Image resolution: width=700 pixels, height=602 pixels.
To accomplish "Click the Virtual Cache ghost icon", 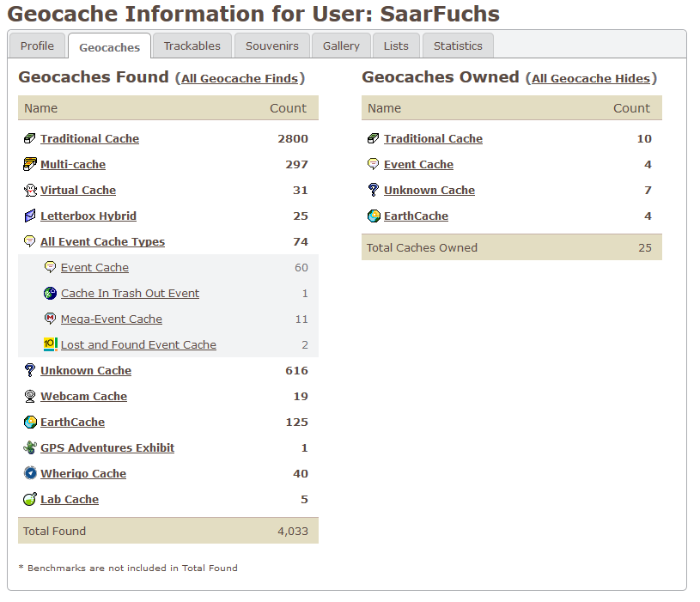I will (x=30, y=190).
